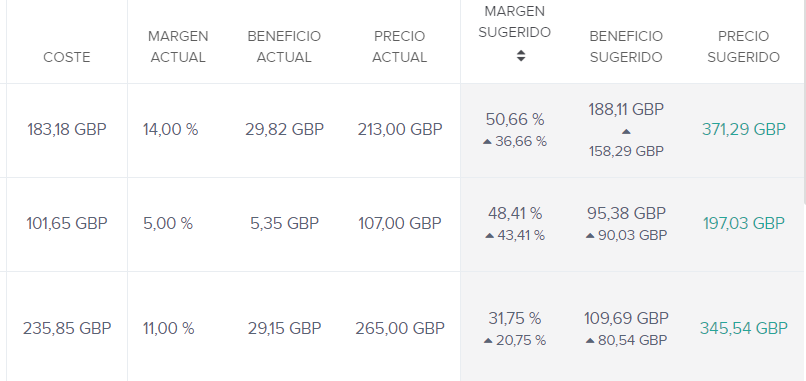This screenshot has height=381, width=806.
Task: Click up-arrow beside 43,41 % margin increase
Action: [489, 236]
